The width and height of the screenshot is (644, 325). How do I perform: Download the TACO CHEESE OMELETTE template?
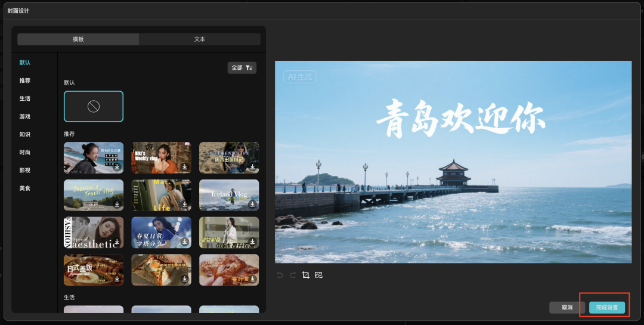[185, 279]
